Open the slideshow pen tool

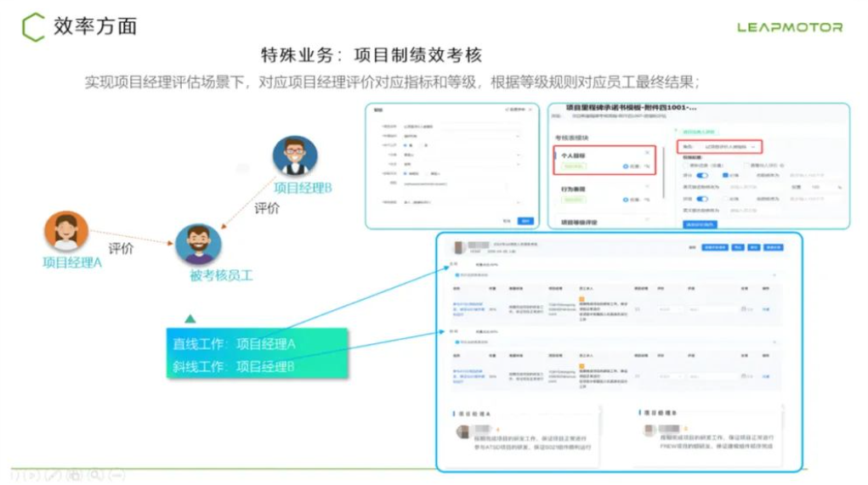tap(54, 475)
